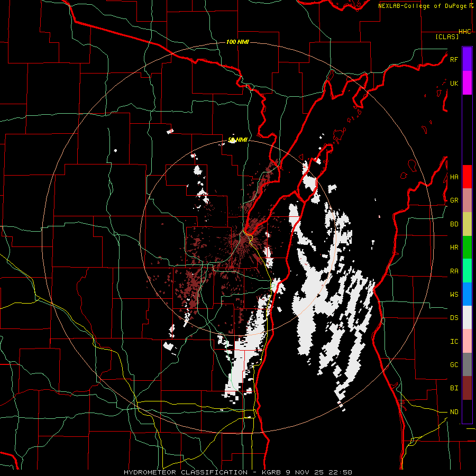Click the ND black legend swatch
This screenshot has height=476, width=476.
(467, 411)
